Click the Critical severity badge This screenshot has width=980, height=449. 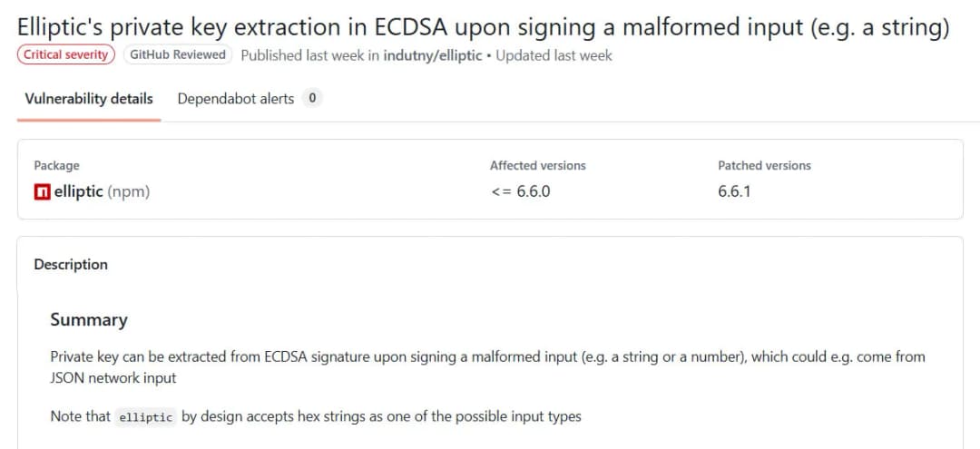[66, 54]
